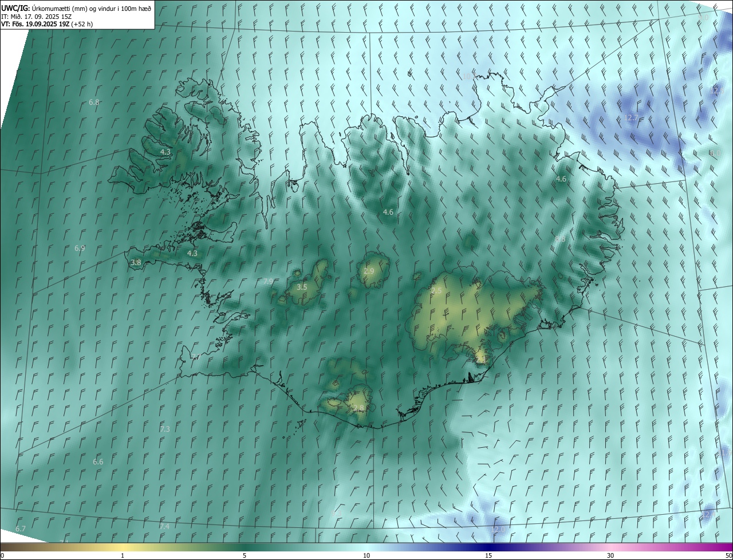
Task: Click the '1' tick on the color scale
Action: click(x=123, y=555)
